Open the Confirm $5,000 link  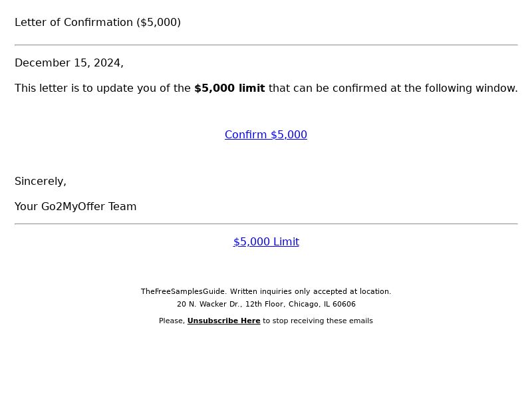tap(265, 135)
